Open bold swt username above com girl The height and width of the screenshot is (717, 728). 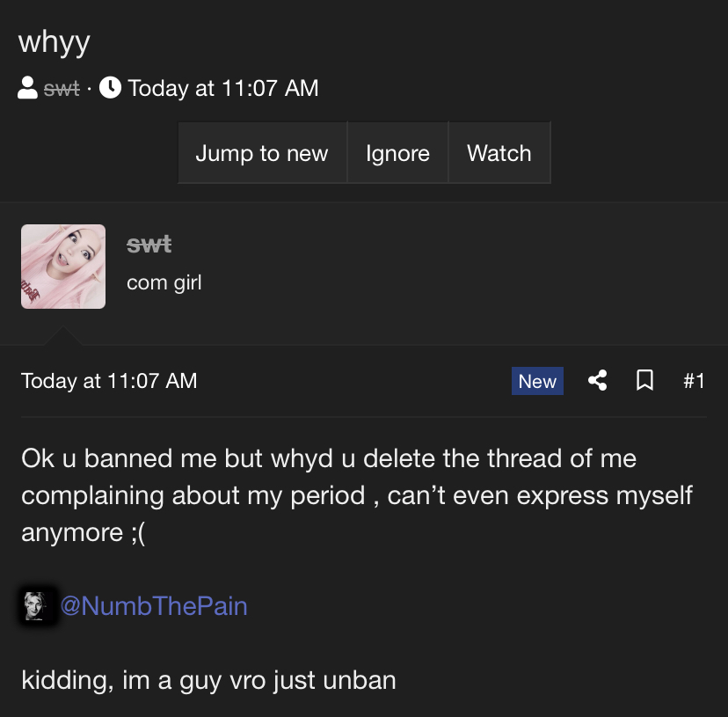(149, 245)
